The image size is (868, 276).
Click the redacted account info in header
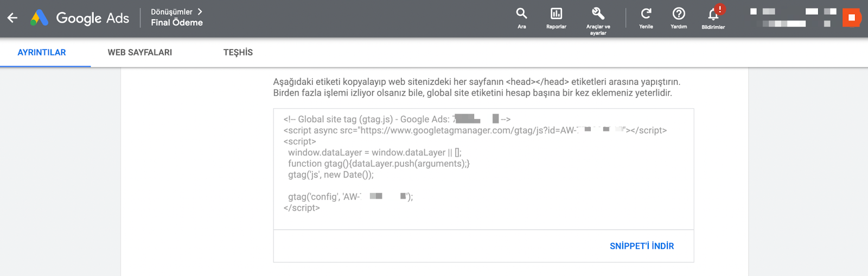[793, 17]
